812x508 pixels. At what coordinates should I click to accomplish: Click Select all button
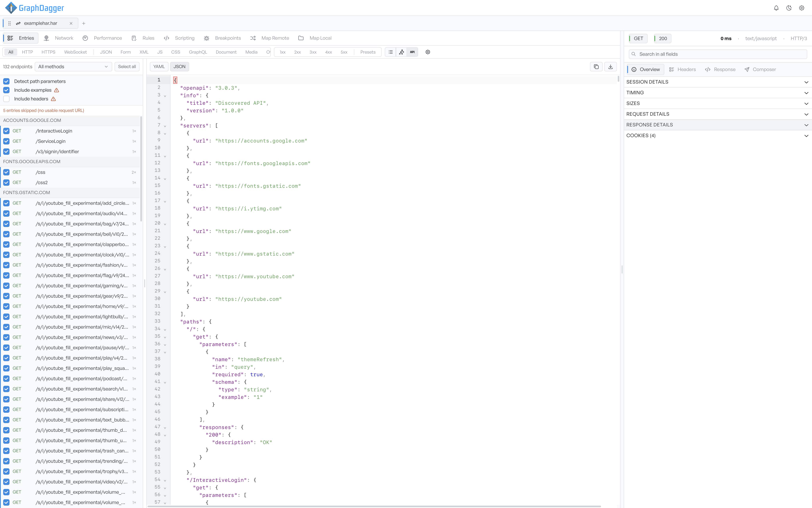(127, 66)
